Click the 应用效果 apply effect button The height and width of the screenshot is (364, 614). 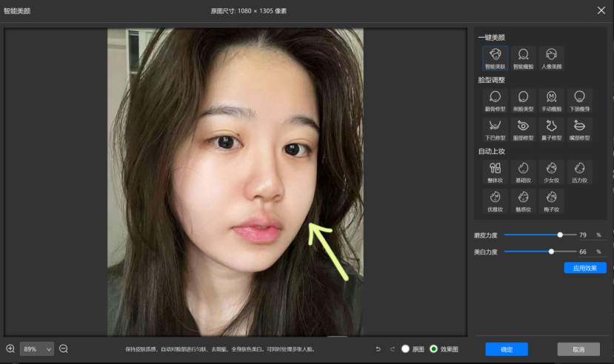click(585, 268)
